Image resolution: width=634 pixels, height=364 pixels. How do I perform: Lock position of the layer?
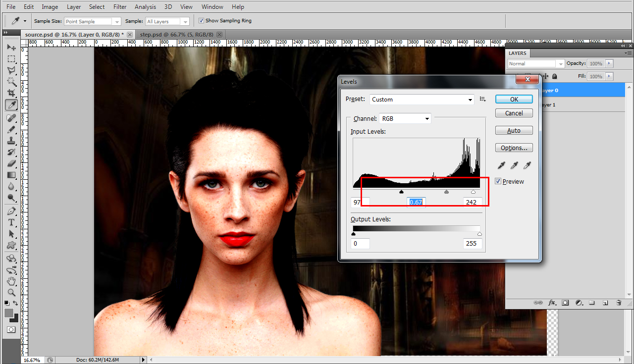coord(546,76)
